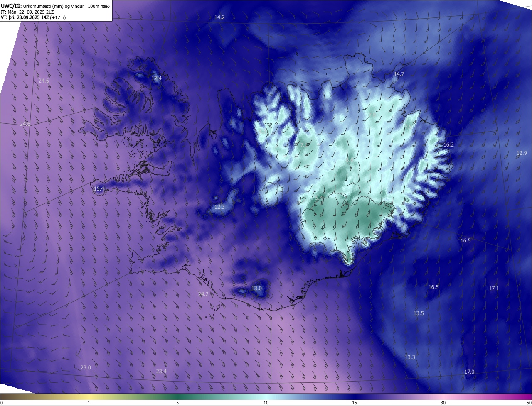Click the color scale tick labeled 30
Viewport: 532px width, 406px height.
point(443,403)
